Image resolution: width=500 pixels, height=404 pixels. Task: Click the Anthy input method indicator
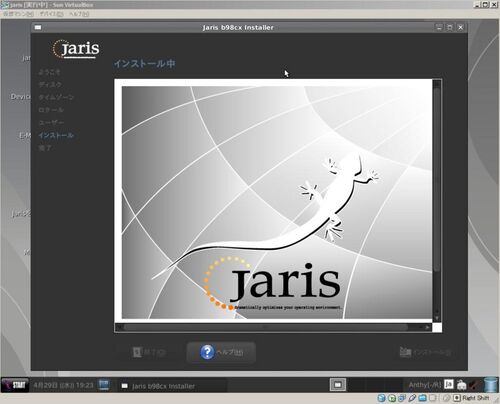click(425, 385)
